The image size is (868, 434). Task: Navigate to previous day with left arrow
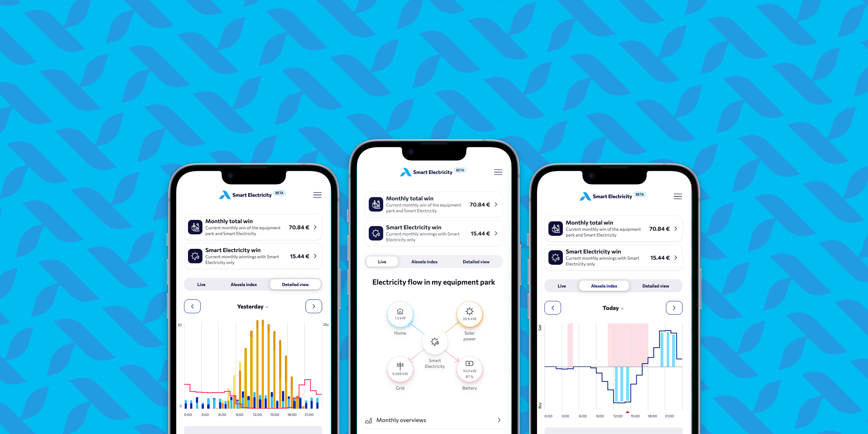pos(193,306)
